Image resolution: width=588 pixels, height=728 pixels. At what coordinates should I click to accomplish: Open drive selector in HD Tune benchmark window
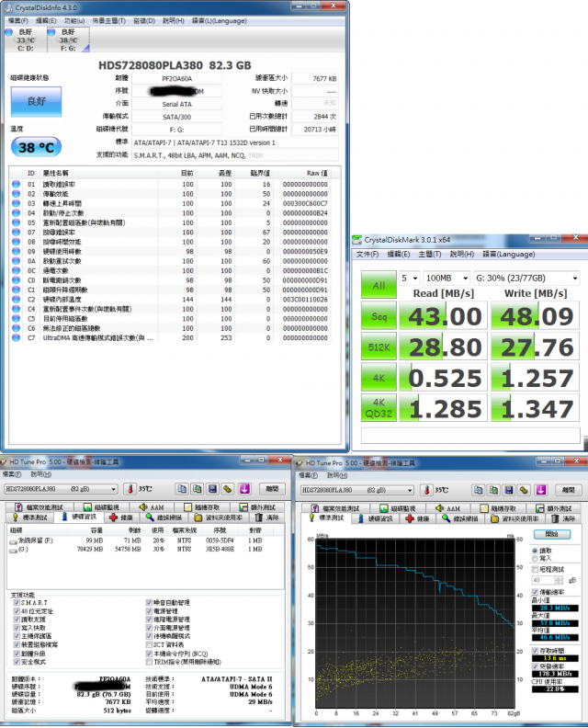[x=356, y=490]
